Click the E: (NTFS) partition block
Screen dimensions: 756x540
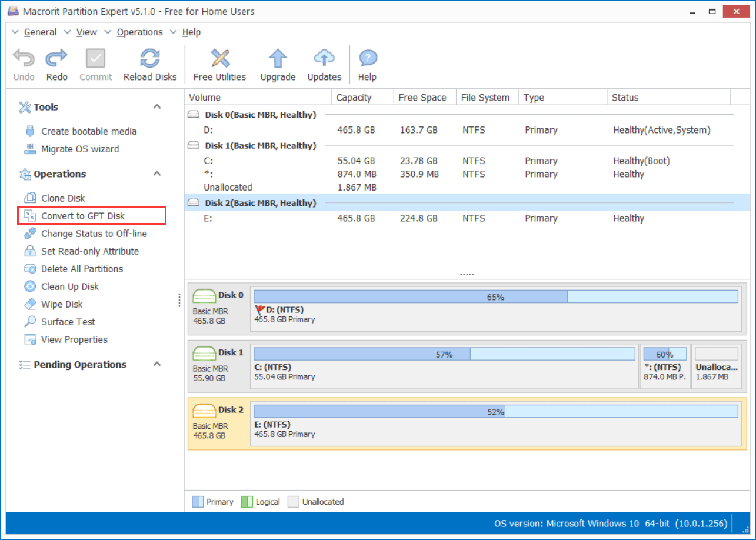(x=496, y=424)
